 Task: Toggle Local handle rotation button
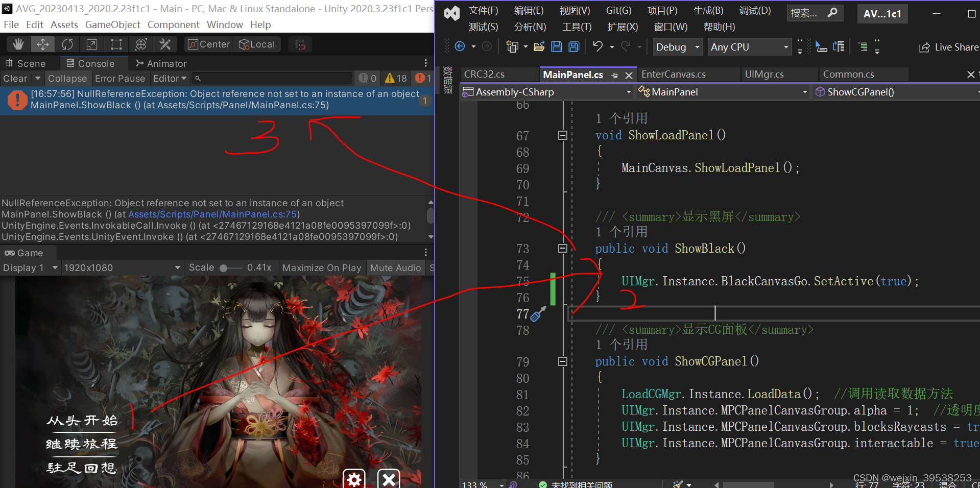tap(257, 44)
